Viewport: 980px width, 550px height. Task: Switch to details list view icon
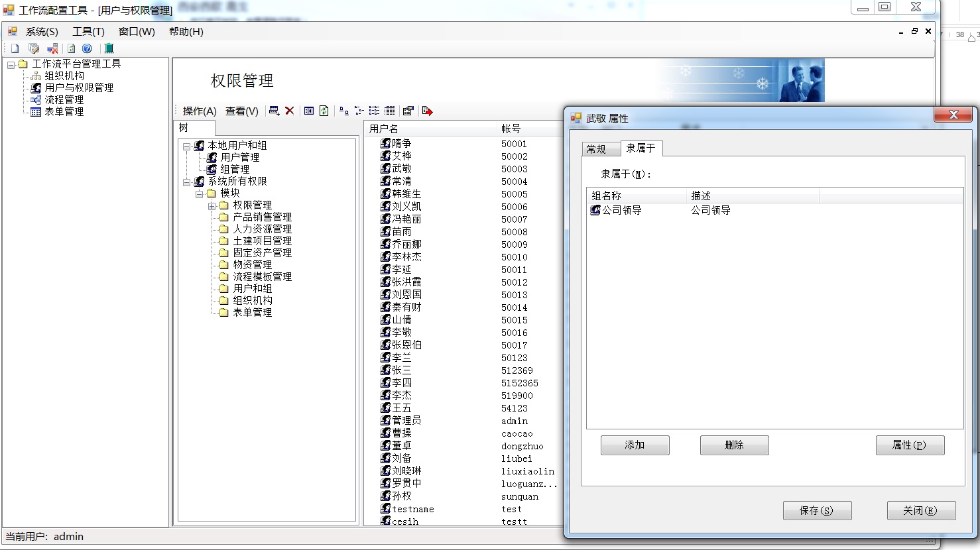pyautogui.click(x=390, y=111)
